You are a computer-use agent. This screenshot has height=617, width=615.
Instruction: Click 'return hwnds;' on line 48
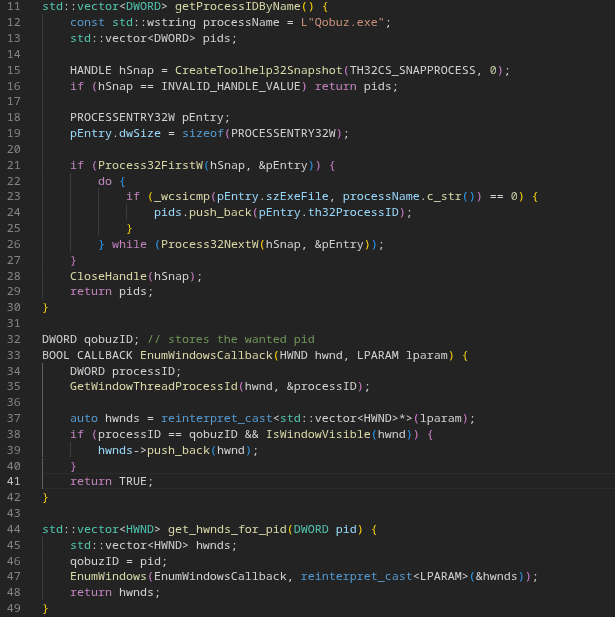click(x=115, y=593)
